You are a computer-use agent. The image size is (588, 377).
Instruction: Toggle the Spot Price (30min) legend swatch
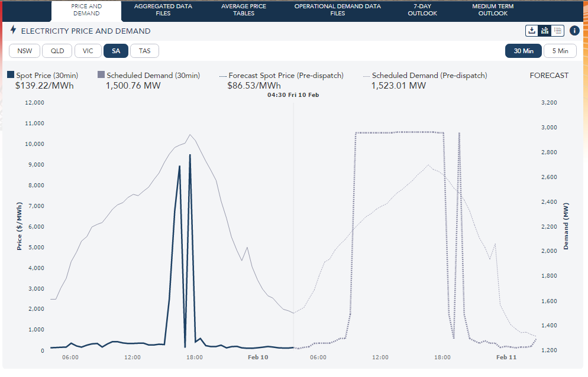pos(11,76)
